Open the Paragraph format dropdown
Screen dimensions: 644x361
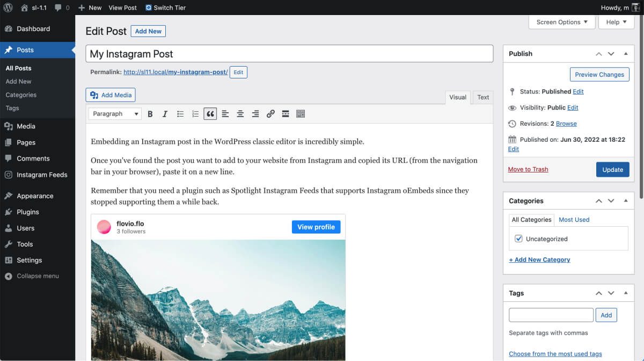[115, 114]
